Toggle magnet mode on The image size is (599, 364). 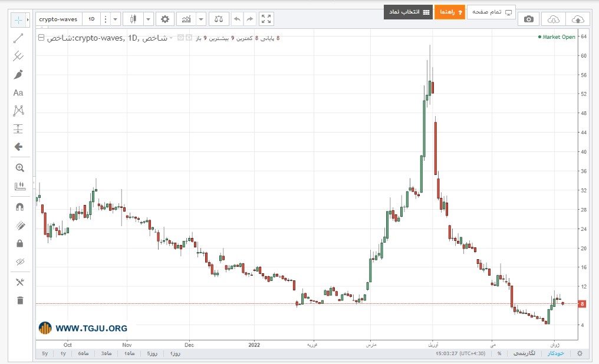pos(19,207)
